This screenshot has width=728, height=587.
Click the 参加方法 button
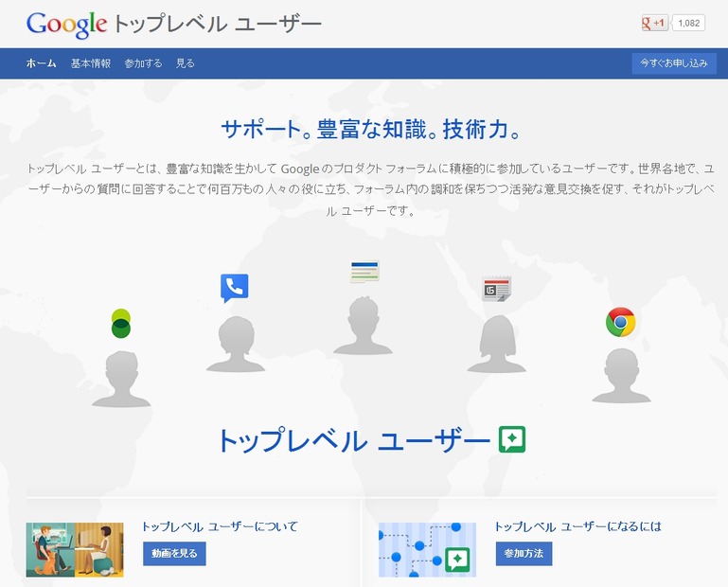click(524, 554)
